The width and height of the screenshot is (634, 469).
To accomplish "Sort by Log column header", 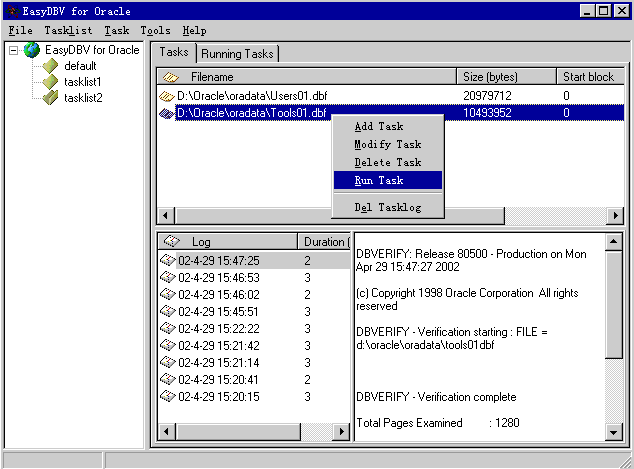I will tap(228, 241).
